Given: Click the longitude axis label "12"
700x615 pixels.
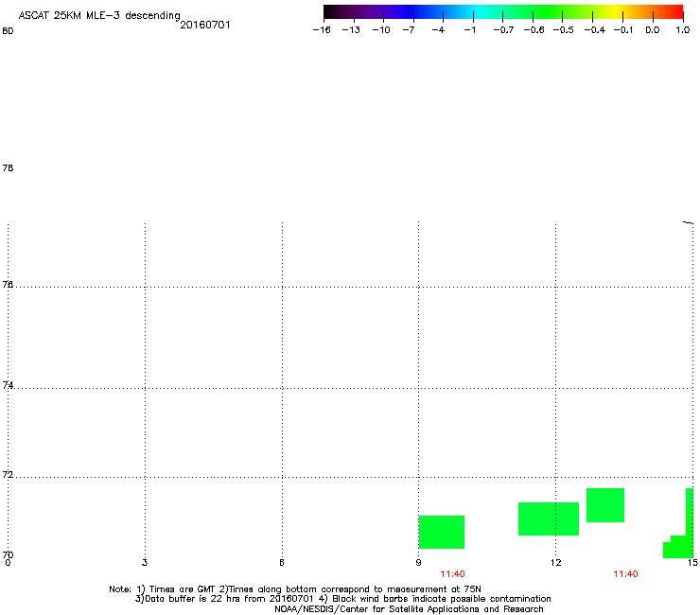Looking at the screenshot, I should [556, 563].
